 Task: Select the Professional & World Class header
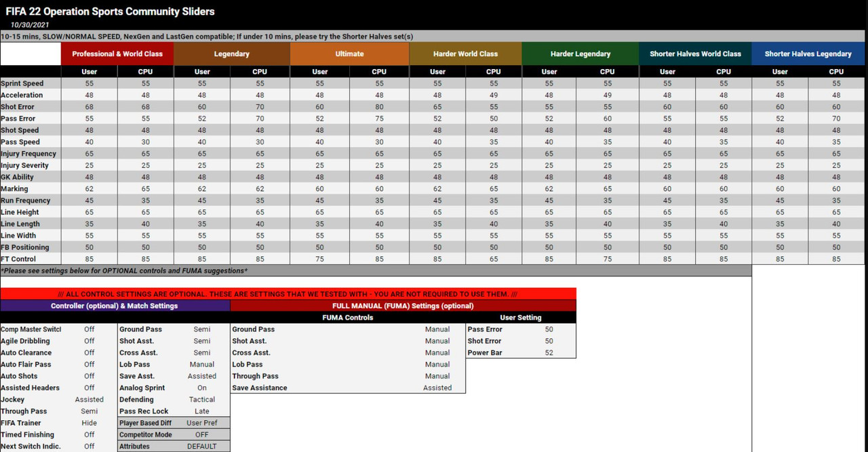[x=117, y=54]
